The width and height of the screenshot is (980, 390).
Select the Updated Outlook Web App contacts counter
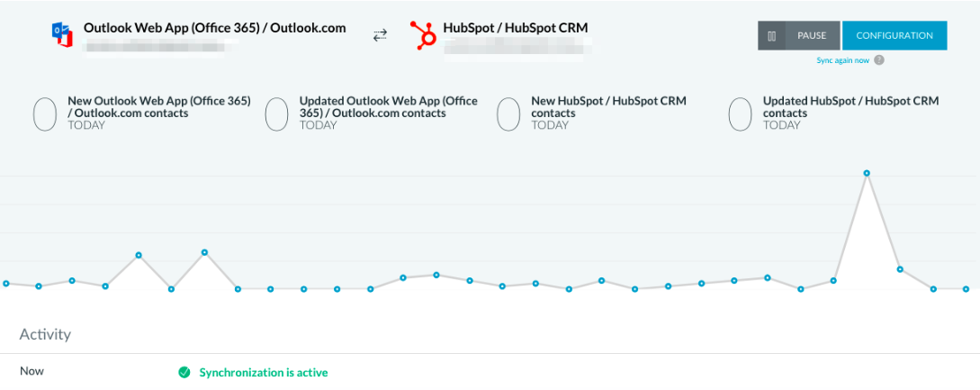277,113
